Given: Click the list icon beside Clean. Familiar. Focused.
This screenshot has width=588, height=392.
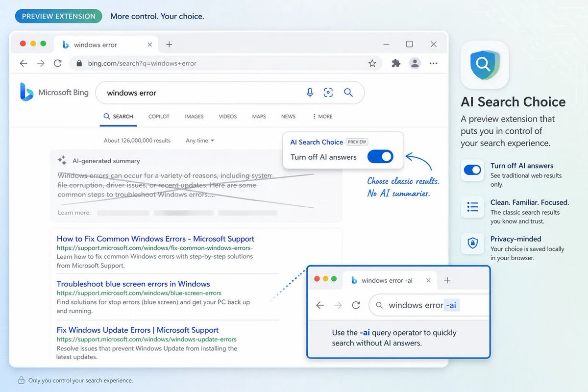Looking at the screenshot, I should pyautogui.click(x=472, y=207).
